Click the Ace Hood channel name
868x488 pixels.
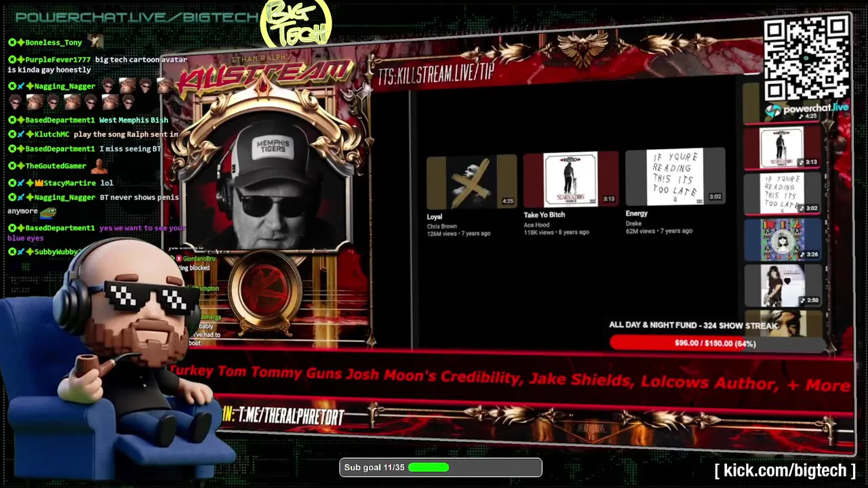[536, 225]
